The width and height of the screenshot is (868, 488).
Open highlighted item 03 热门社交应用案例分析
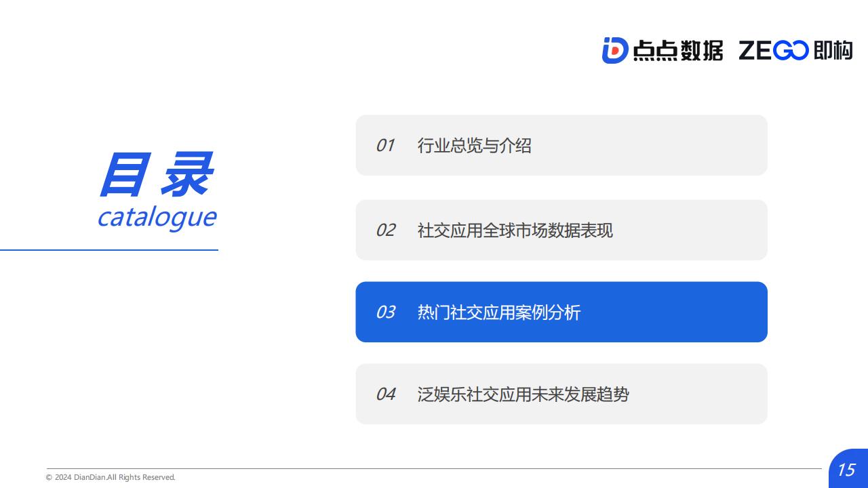point(561,312)
